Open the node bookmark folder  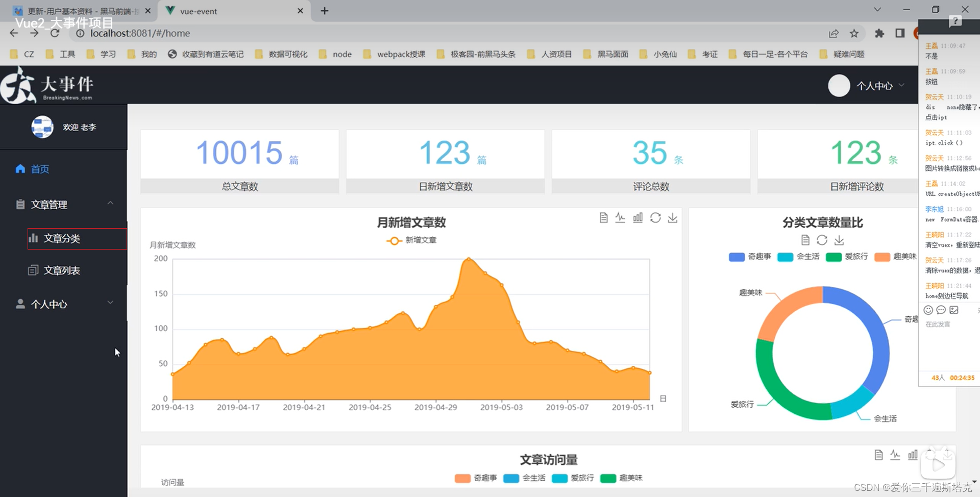coord(335,54)
